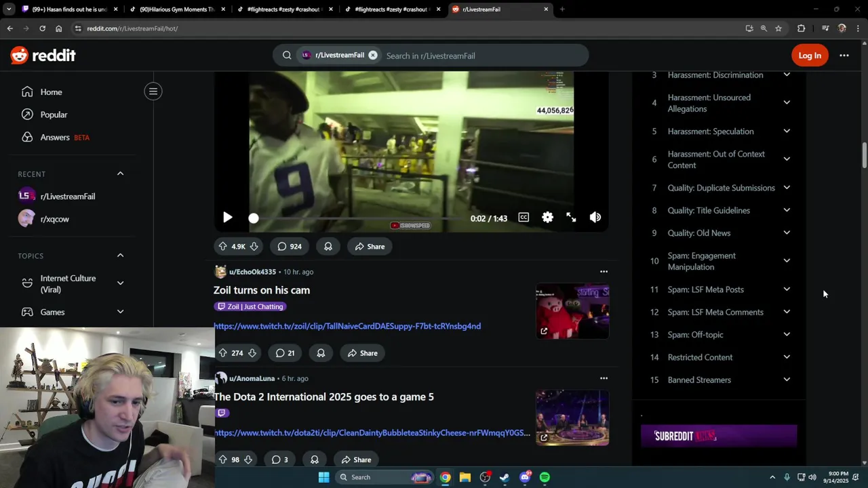868x488 pixels.
Task: Open the 21 comments on the Zoil post
Action: [x=285, y=353]
